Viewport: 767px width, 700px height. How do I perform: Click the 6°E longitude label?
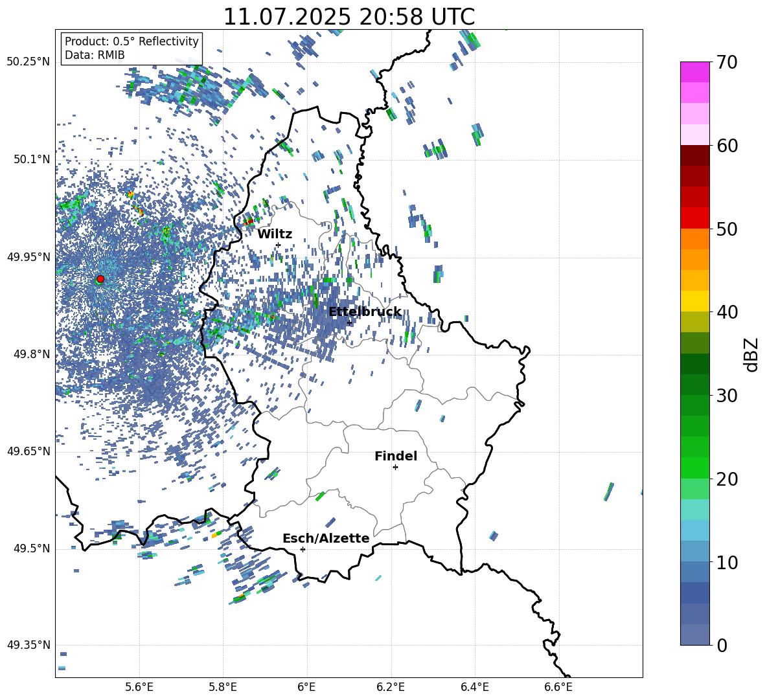(306, 687)
